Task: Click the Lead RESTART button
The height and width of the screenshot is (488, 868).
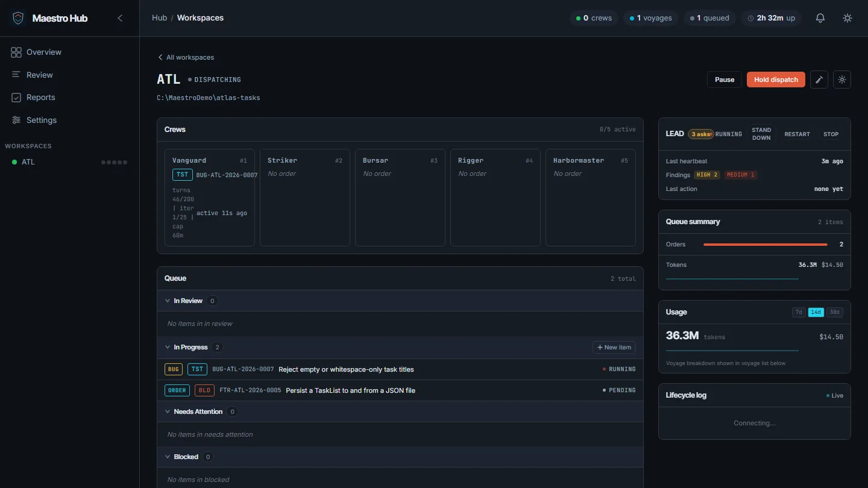Action: [x=797, y=134]
